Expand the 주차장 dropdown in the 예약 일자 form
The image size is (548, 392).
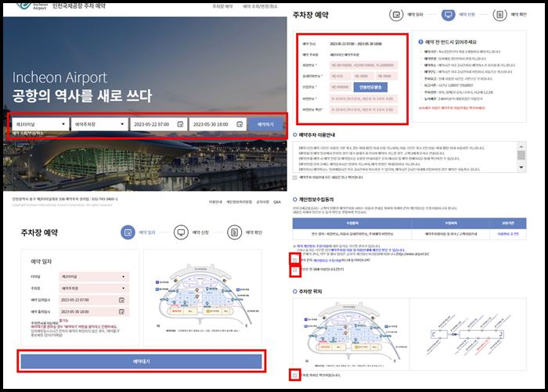click(x=94, y=288)
